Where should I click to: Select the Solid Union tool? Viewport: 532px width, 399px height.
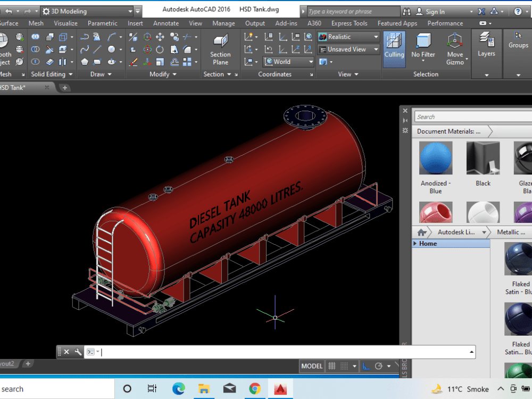click(x=35, y=37)
